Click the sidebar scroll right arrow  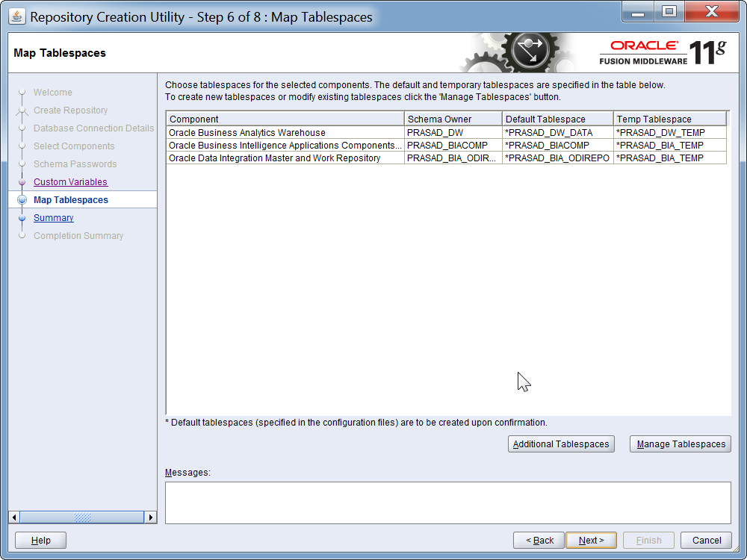coord(151,517)
